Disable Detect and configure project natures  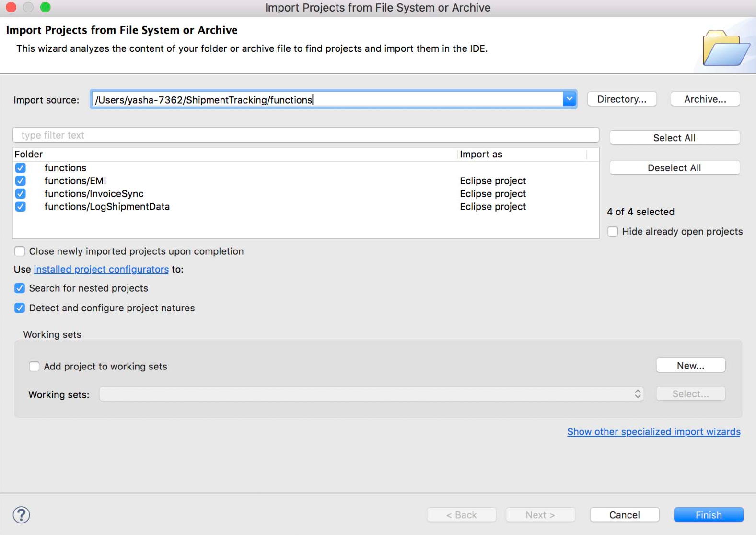tap(20, 308)
